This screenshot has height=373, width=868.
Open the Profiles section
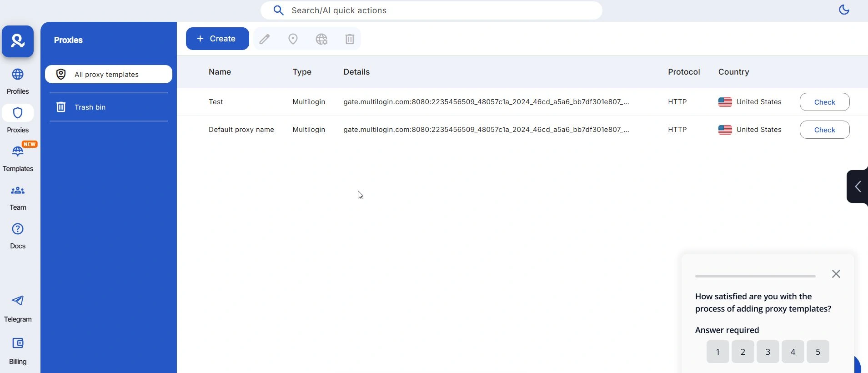pos(18,81)
